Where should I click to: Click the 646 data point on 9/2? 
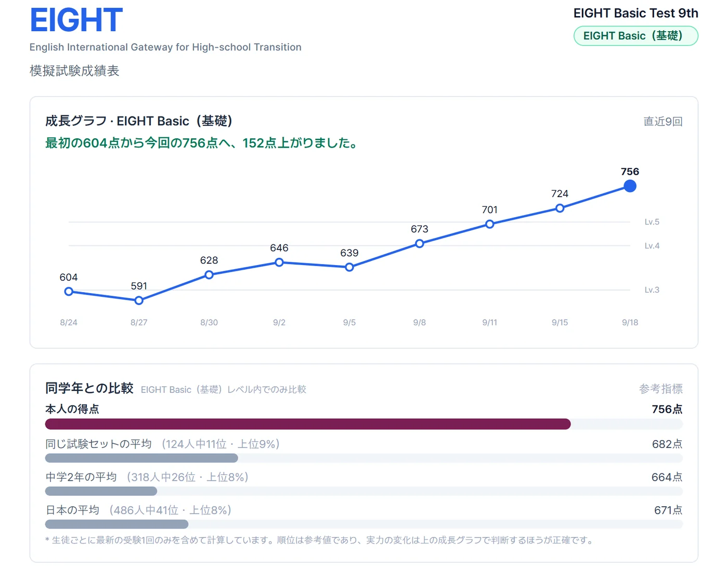tap(279, 262)
